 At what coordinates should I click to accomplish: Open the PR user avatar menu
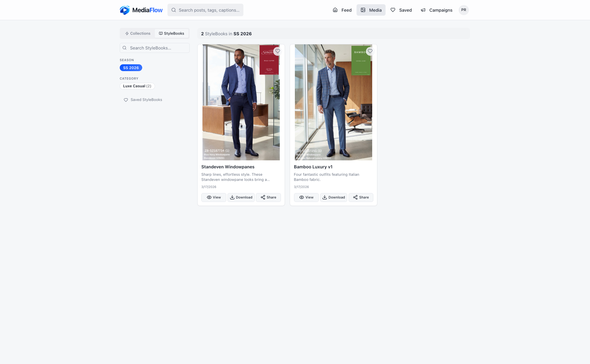coord(464,10)
